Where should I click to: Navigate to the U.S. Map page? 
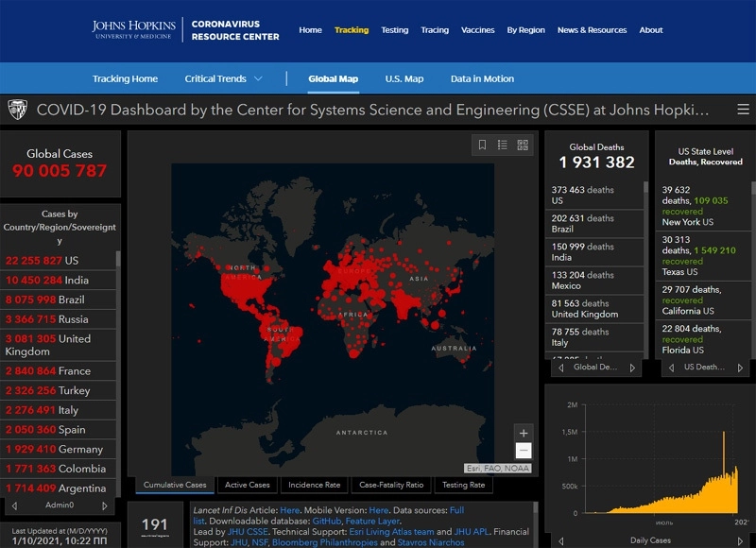pos(404,79)
